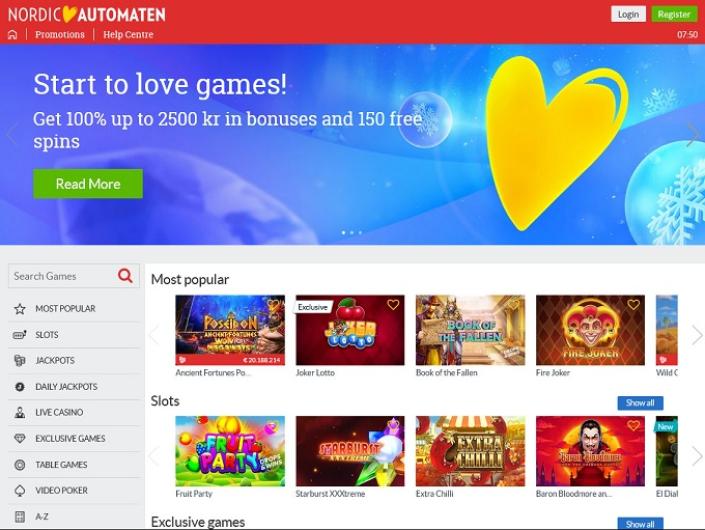Click the Video Poker spade icon
Viewport: 705px width, 530px height.
tap(20, 490)
